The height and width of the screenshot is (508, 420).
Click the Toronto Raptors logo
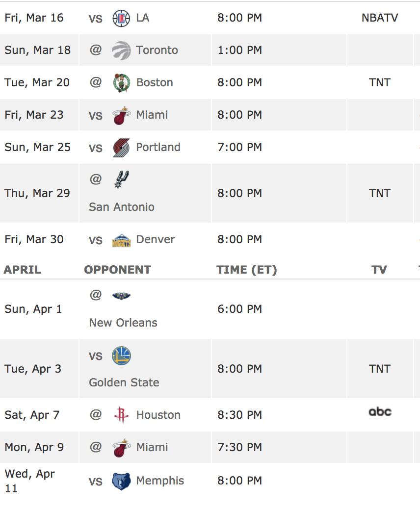[121, 51]
